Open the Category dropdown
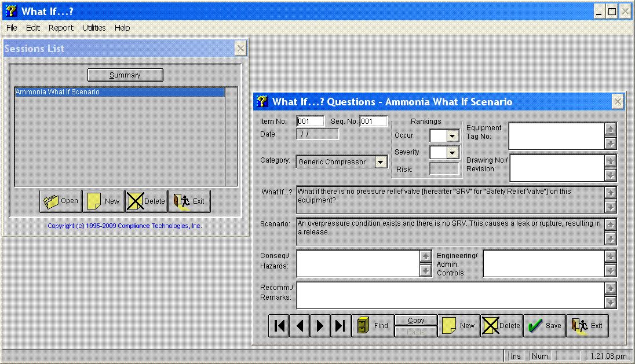The height and width of the screenshot is (364, 635). [x=380, y=162]
